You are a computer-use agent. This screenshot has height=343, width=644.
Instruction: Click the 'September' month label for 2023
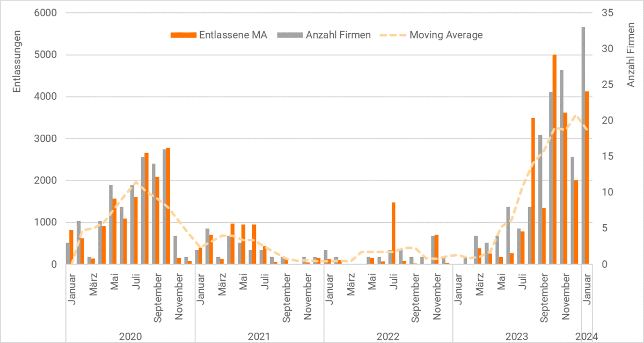pyautogui.click(x=545, y=297)
